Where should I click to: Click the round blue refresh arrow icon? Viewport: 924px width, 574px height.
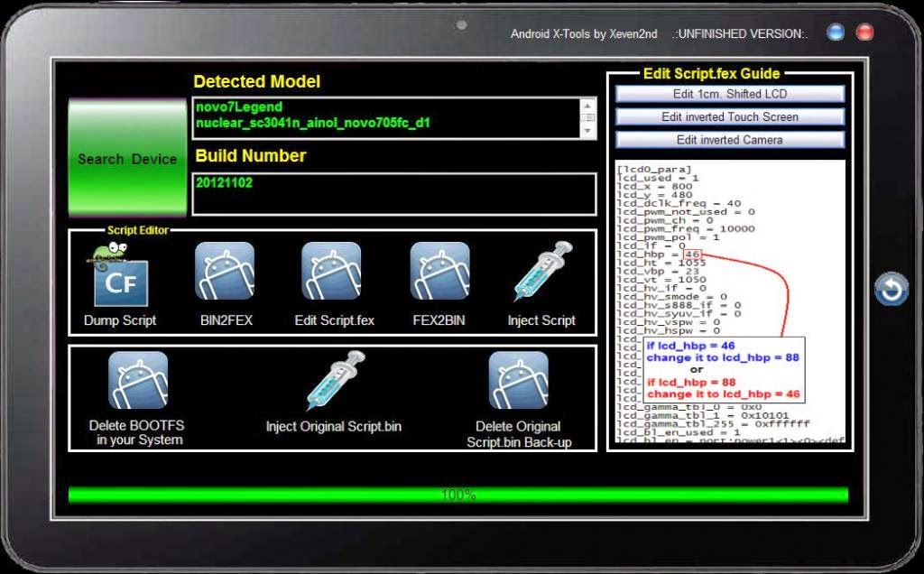coord(891,290)
